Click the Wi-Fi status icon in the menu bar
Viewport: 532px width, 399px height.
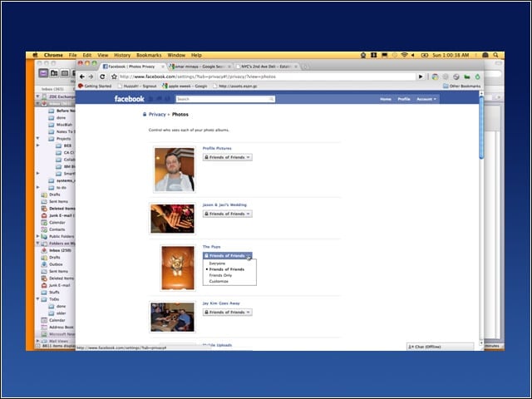(404, 55)
